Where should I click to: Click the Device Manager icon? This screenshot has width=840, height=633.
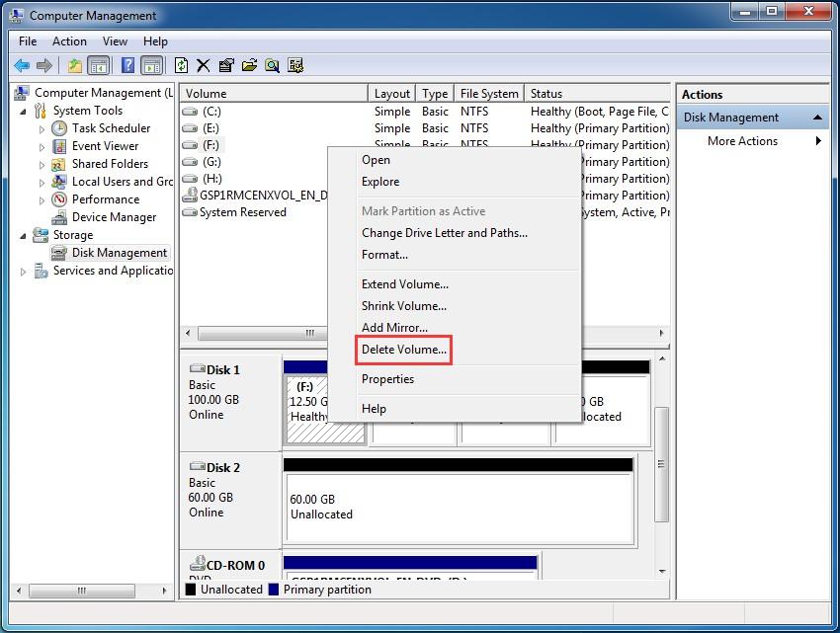59,217
